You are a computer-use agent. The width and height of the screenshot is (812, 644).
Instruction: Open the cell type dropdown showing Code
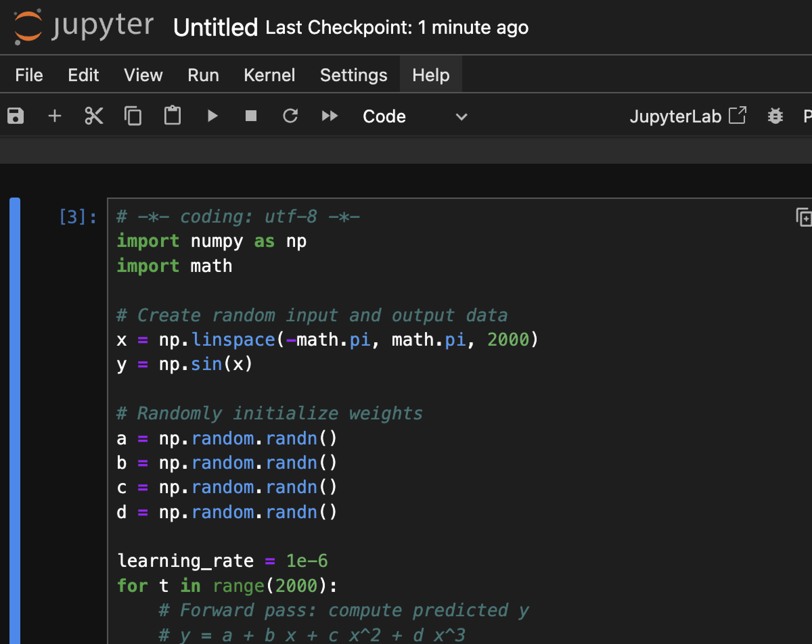pos(414,116)
